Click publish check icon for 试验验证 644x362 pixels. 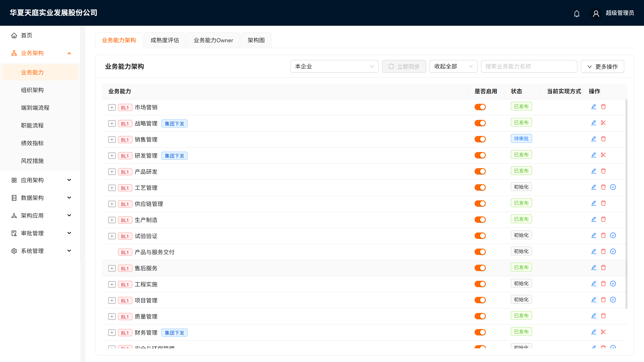coord(613,235)
